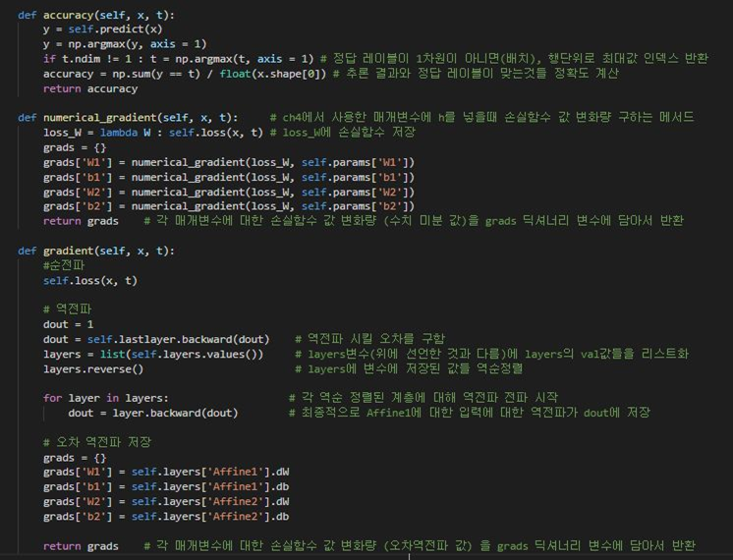Click comment '각 역순 정렬된 계층에 대해'
The width and height of the screenshot is (733, 560).
pyautogui.click(x=423, y=398)
